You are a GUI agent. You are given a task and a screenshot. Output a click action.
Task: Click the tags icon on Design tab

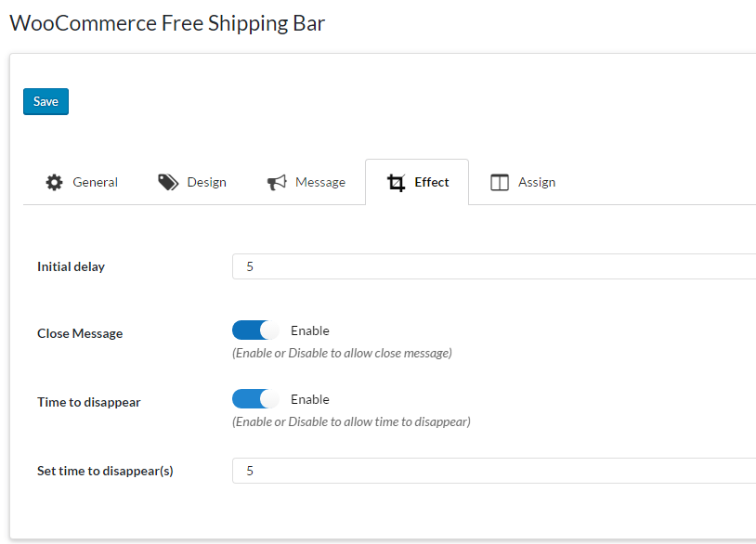(x=168, y=182)
